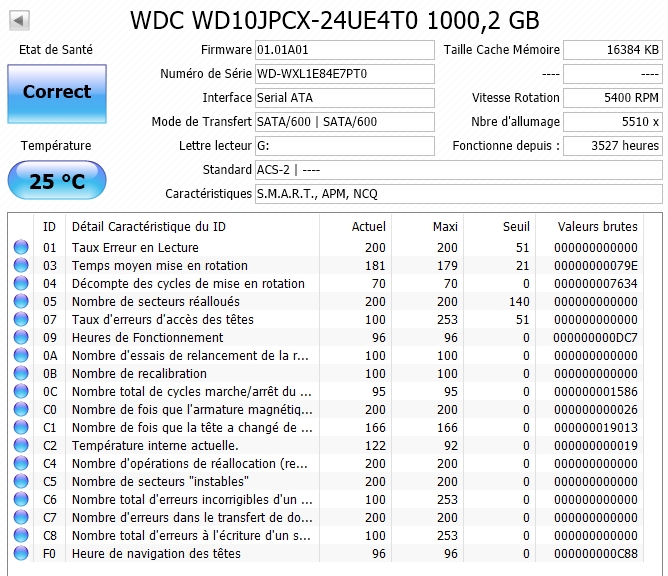
Task: Select the Nombre de secteurs réalloués row
Action: point(325,301)
